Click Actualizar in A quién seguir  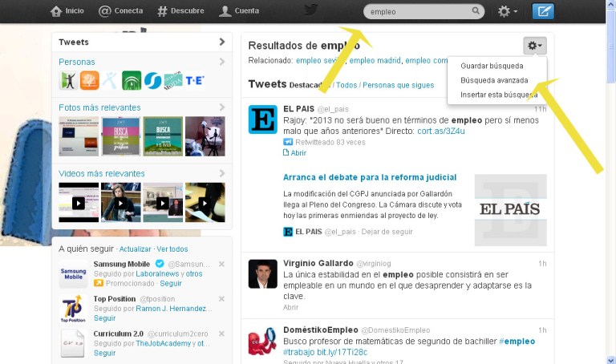click(x=135, y=249)
